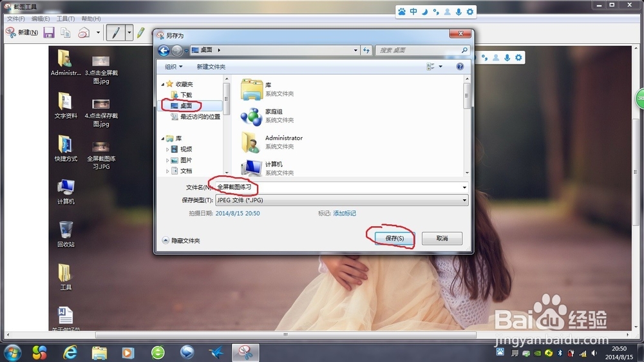
Task: Toggle the moon icon on top IME bar
Action: pyautogui.click(x=424, y=12)
